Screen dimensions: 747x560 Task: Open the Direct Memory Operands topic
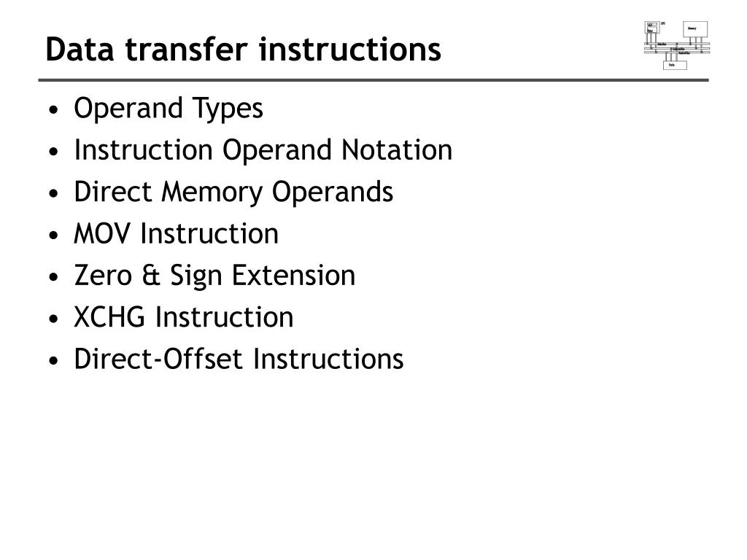tap(233, 192)
